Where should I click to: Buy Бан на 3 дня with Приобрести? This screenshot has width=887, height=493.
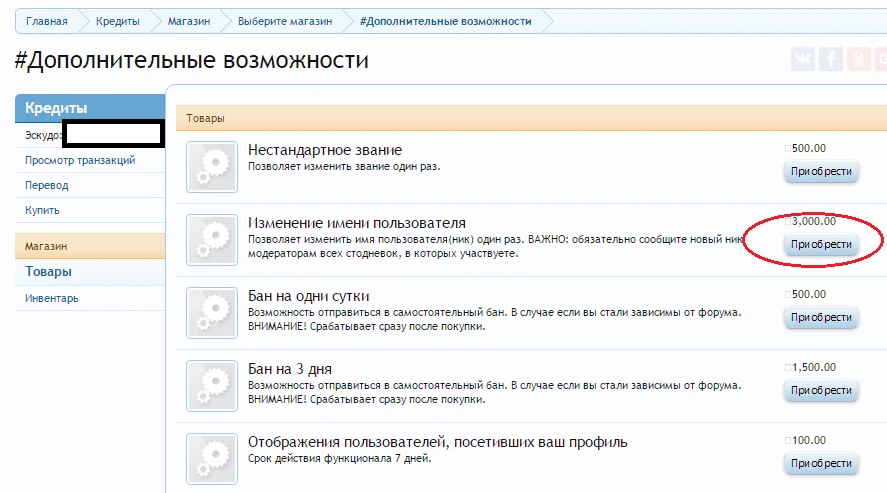pyautogui.click(x=821, y=390)
